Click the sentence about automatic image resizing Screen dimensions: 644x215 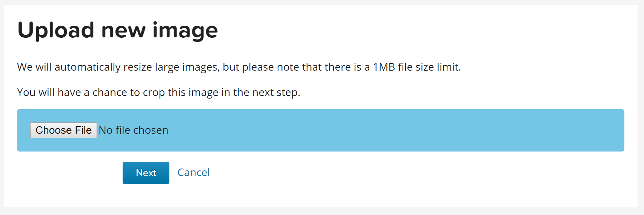click(x=239, y=67)
